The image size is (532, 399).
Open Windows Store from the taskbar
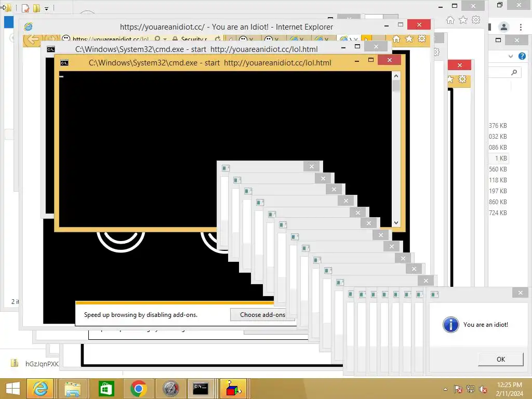[x=106, y=389]
